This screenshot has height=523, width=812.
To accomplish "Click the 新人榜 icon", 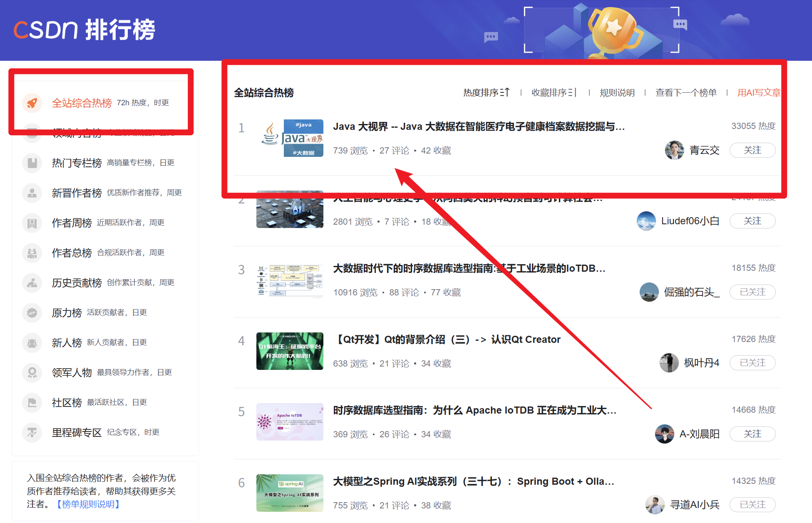I will tap(32, 342).
